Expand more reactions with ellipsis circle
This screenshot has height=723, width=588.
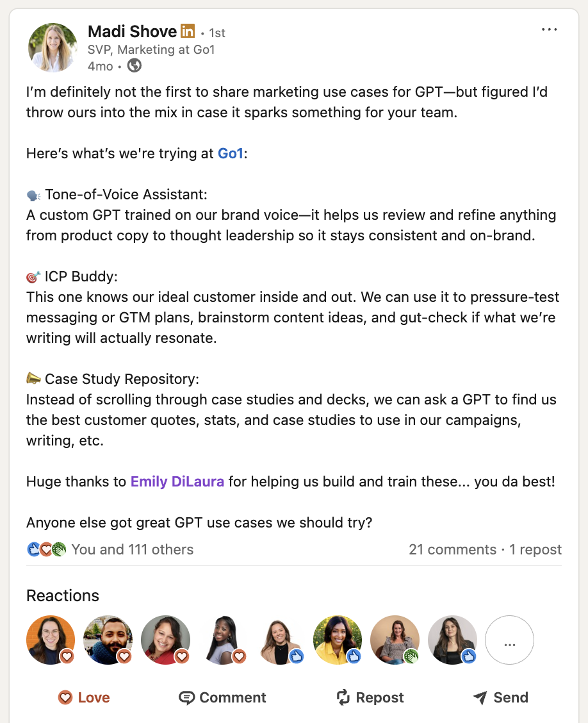(510, 640)
